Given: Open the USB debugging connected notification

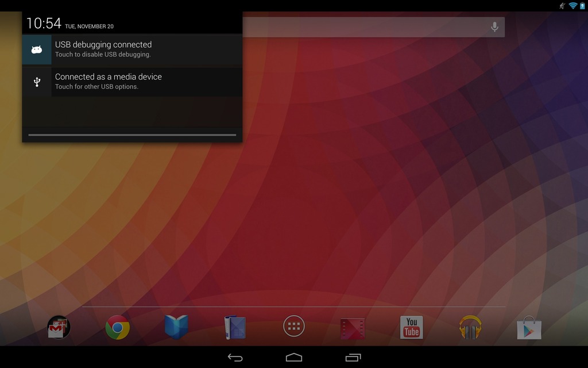Looking at the screenshot, I should pyautogui.click(x=132, y=49).
